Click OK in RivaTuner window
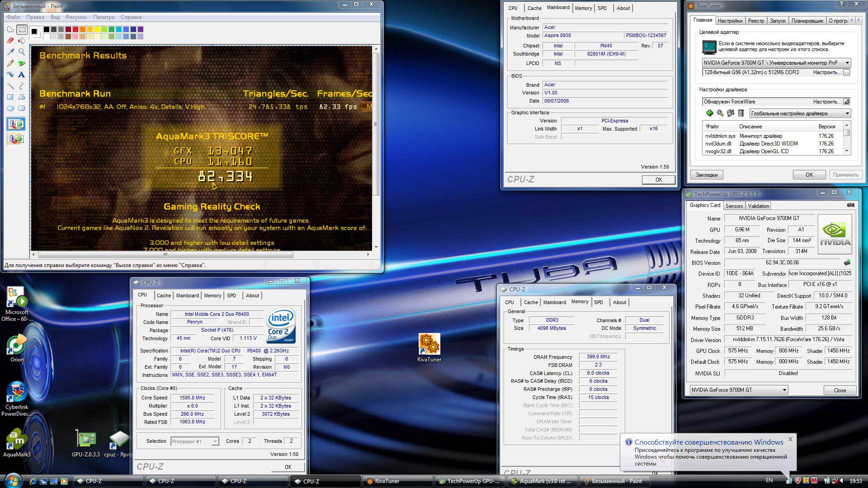 (x=809, y=175)
